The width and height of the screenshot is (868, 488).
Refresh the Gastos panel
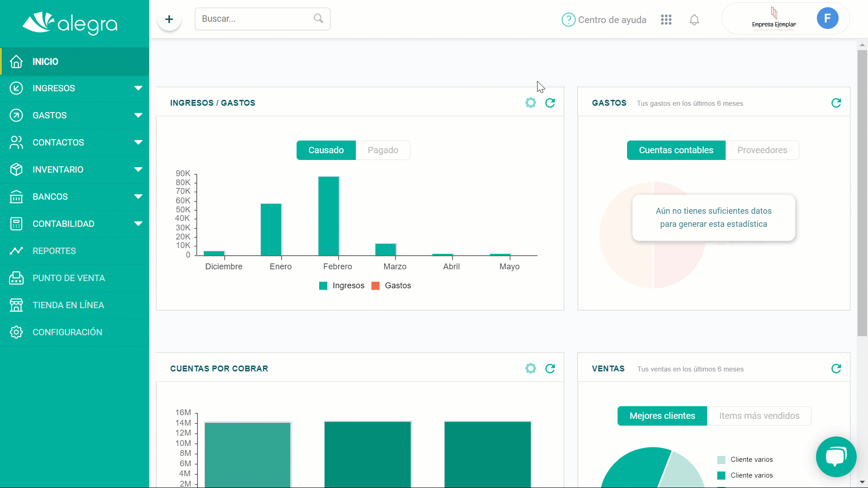836,103
